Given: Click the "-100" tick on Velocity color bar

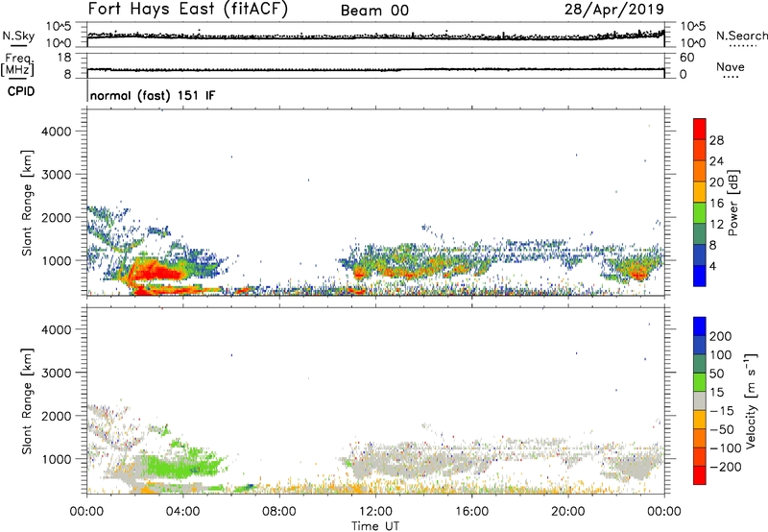Looking at the screenshot, I should (x=726, y=448).
